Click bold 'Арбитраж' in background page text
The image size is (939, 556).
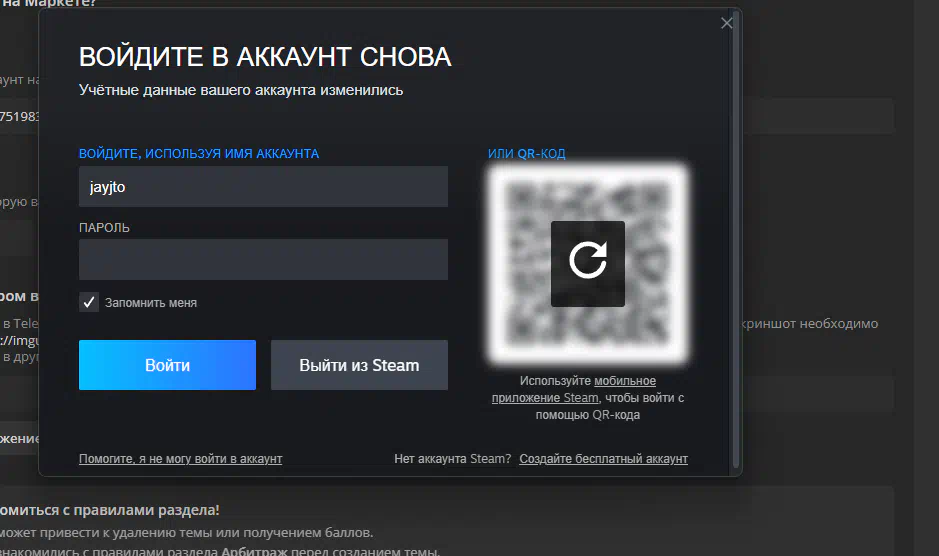click(x=254, y=551)
